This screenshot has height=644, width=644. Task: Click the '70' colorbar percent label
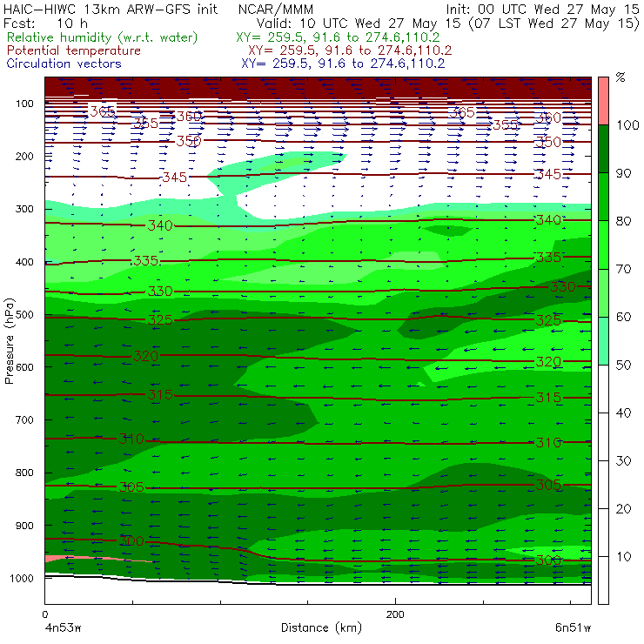[x=623, y=269]
